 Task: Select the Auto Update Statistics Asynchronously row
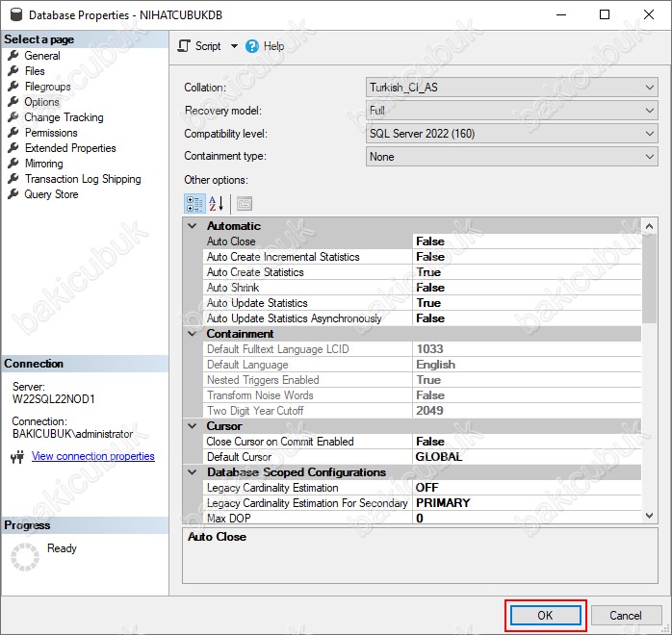point(422,318)
